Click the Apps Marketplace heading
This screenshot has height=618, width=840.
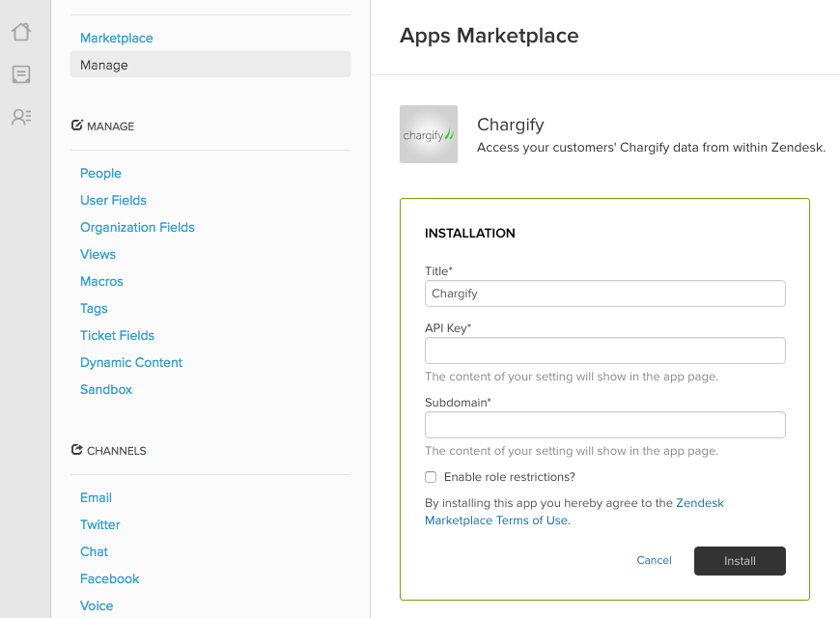point(490,36)
